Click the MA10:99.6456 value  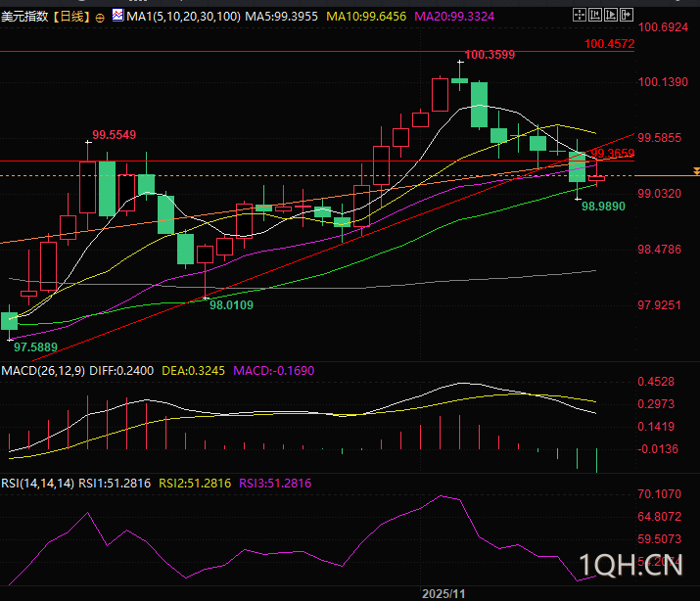366,17
